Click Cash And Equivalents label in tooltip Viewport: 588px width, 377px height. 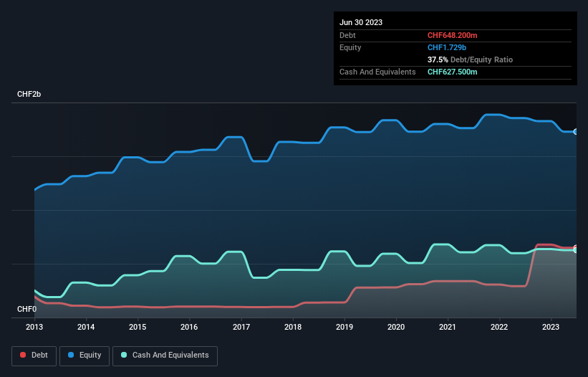tap(377, 72)
